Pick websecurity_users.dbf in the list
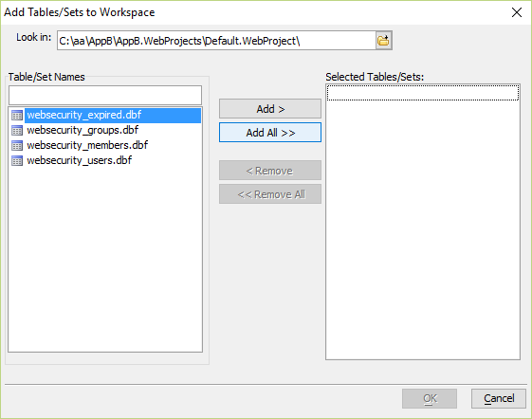The height and width of the screenshot is (419, 532). 79,160
